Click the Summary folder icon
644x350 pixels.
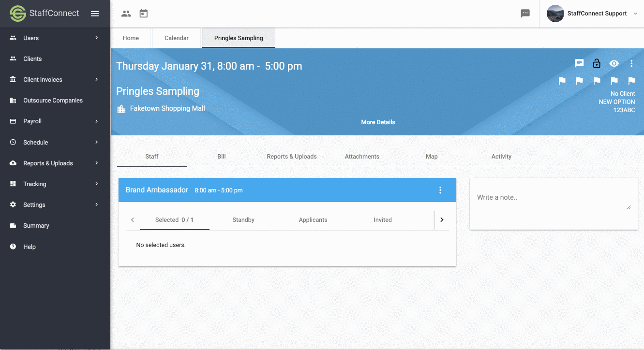13,226
